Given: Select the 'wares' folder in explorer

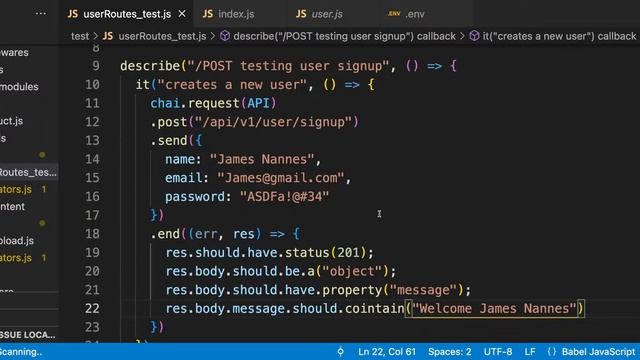Looking at the screenshot, I should (x=14, y=52).
